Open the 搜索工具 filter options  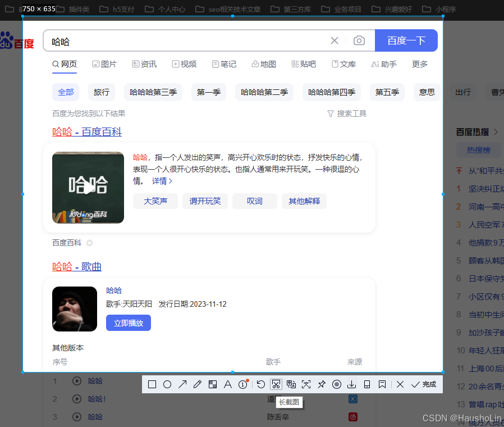tap(347, 113)
